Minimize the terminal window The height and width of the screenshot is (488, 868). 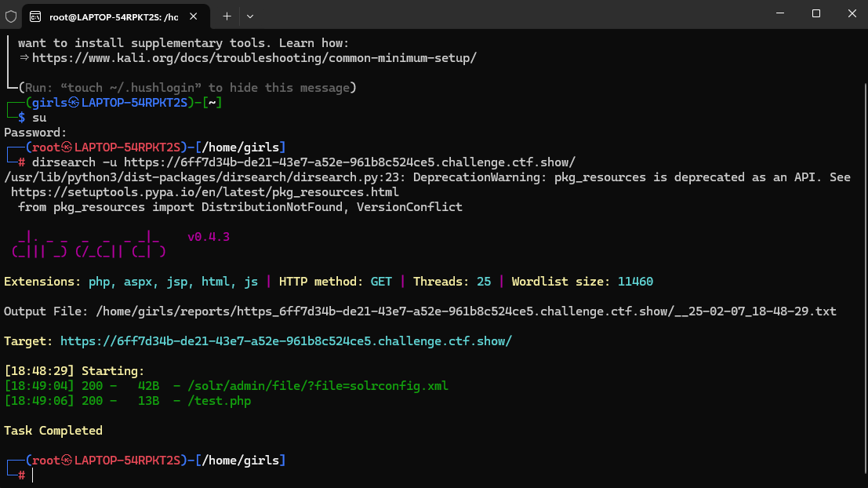click(x=780, y=14)
